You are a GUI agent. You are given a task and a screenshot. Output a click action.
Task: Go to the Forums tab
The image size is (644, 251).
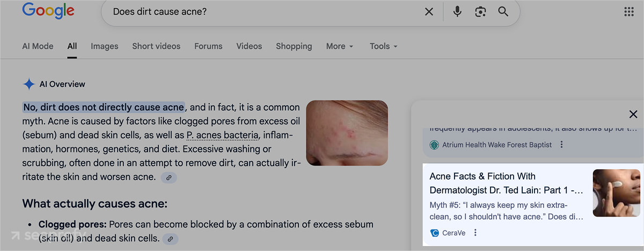208,46
